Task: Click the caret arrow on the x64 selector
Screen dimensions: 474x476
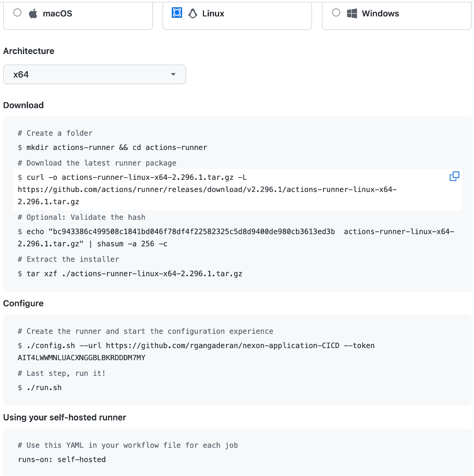Action: click(173, 74)
